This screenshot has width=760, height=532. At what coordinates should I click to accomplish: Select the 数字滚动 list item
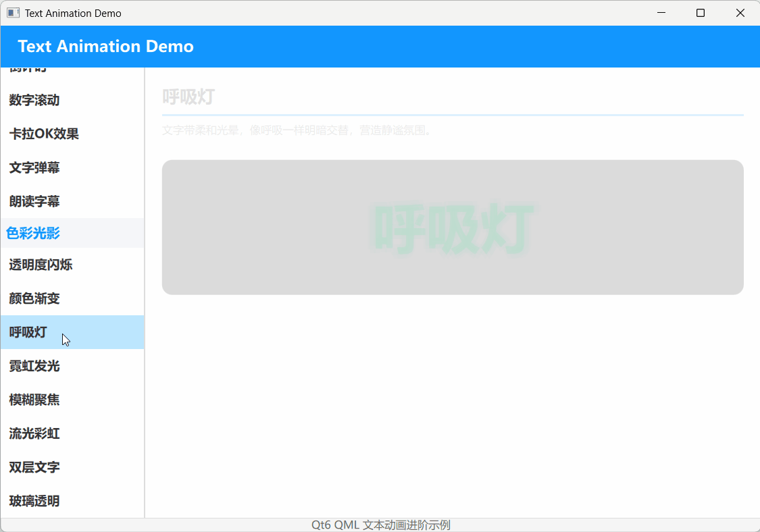pyautogui.click(x=72, y=101)
